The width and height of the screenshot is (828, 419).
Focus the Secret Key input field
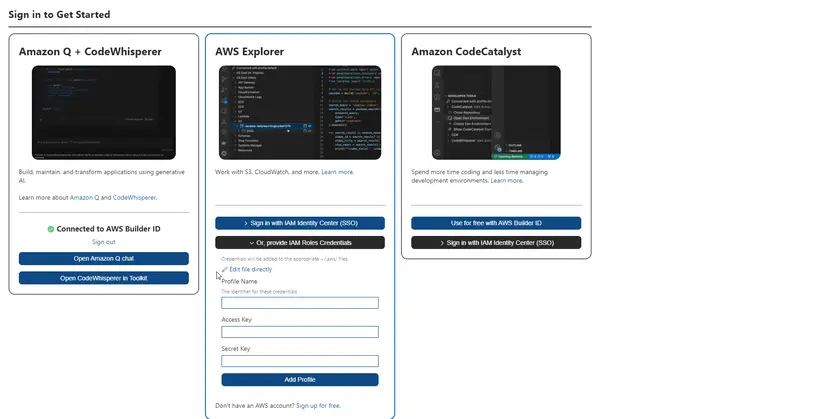pos(300,361)
